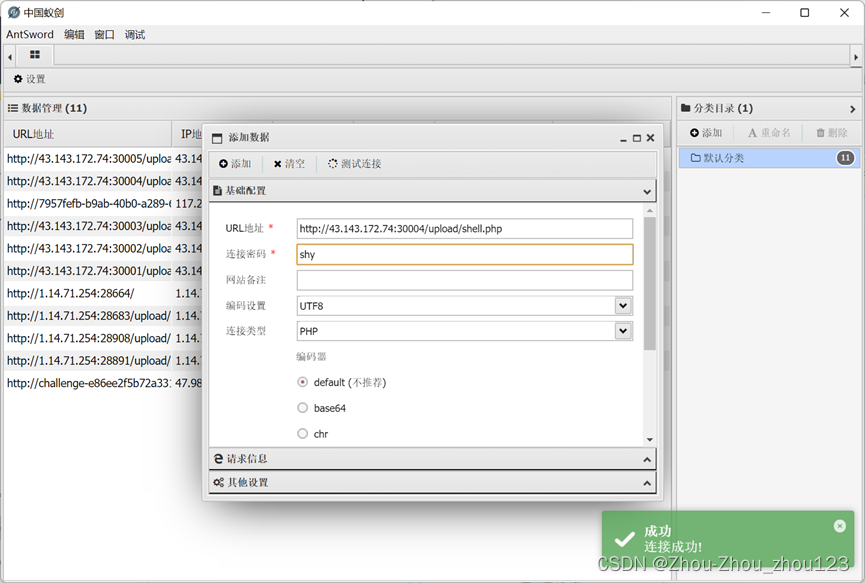Screen dimensions: 865x583
Task: Click the 添加 button in dialog toolbar
Action: (235, 164)
